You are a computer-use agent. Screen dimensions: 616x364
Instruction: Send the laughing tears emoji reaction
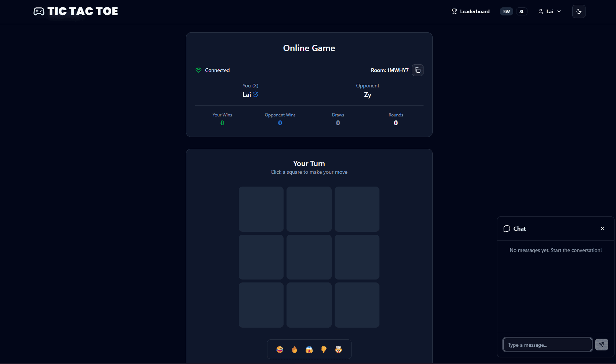[x=280, y=349]
